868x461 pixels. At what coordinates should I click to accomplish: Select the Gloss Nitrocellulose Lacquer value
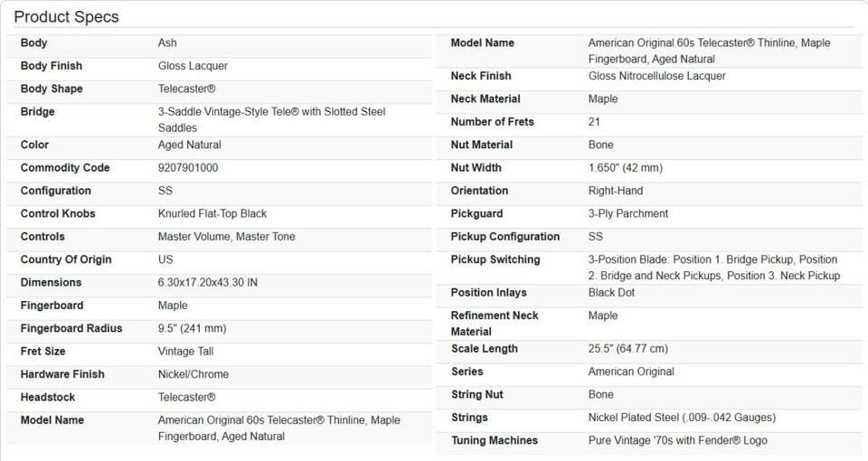(657, 76)
